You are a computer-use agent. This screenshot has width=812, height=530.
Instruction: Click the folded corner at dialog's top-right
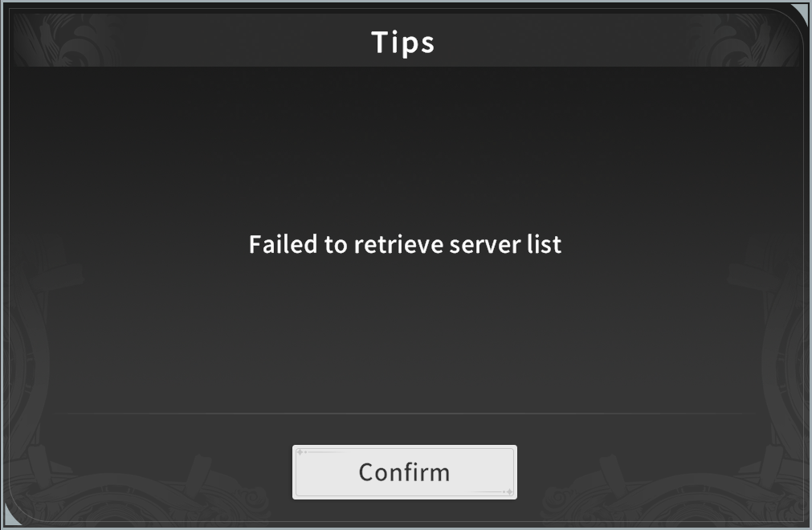coord(800,14)
